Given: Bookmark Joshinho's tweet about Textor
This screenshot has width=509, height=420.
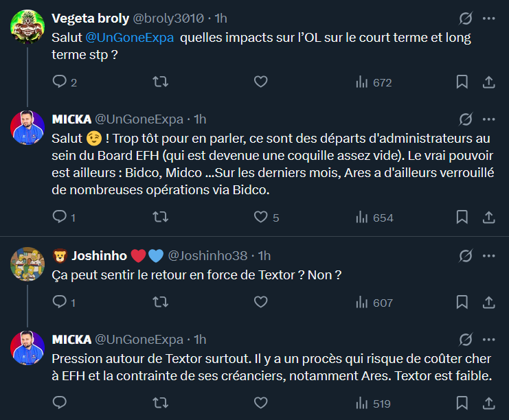Looking at the screenshot, I should [462, 302].
